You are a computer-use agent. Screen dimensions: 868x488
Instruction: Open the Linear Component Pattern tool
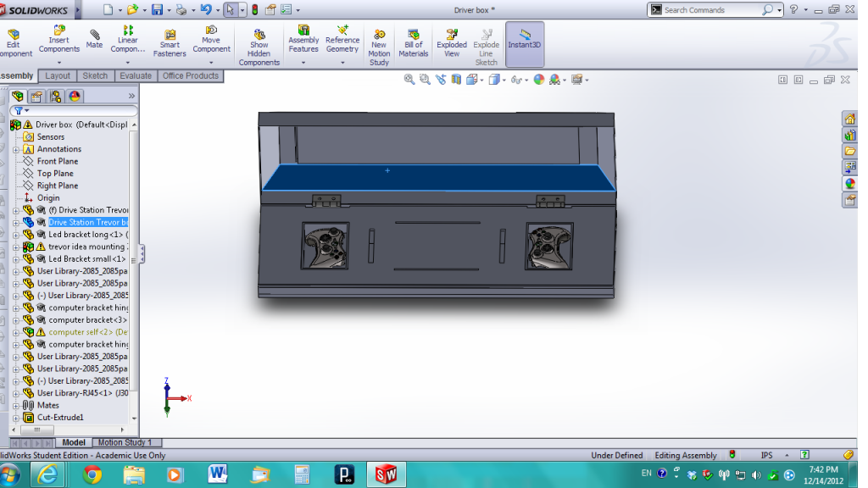pos(127,39)
